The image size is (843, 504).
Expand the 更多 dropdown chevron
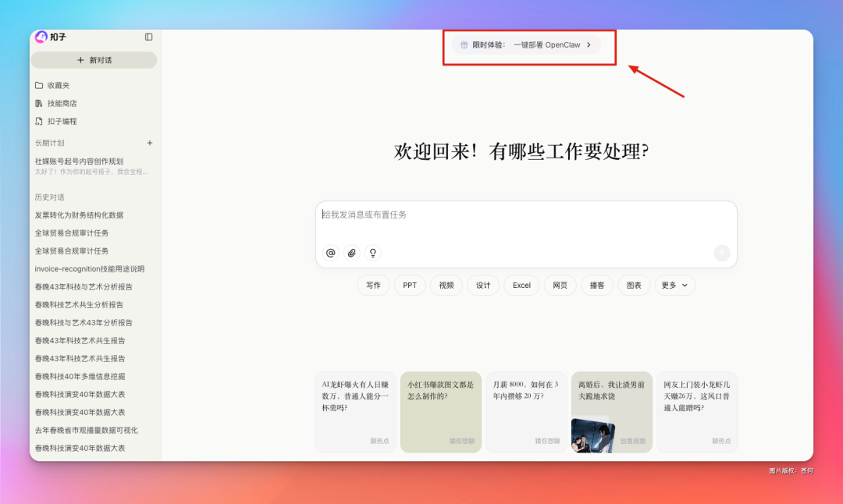tap(684, 286)
